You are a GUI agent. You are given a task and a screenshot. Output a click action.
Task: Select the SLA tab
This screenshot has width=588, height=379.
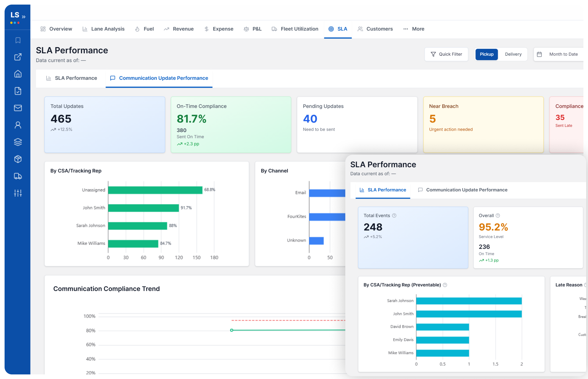pyautogui.click(x=338, y=29)
